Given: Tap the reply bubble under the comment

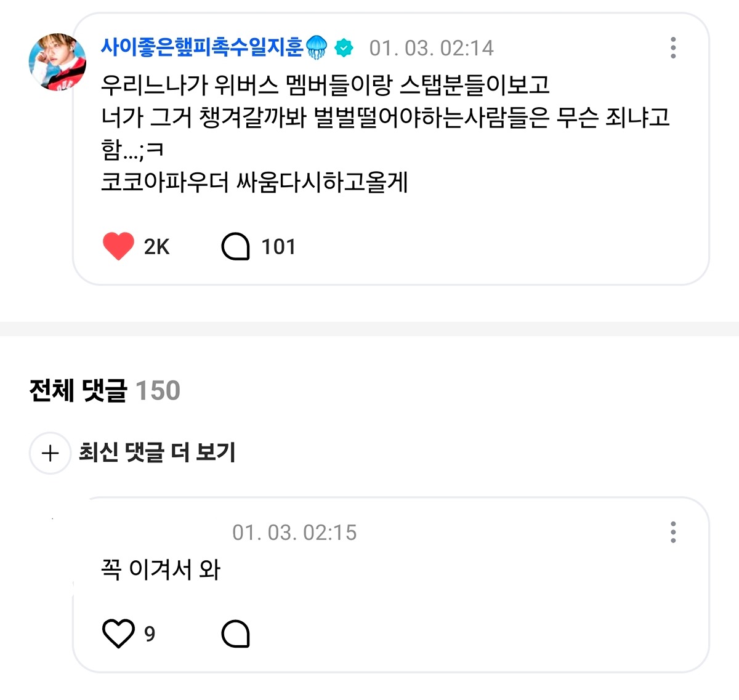Looking at the screenshot, I should [x=235, y=634].
